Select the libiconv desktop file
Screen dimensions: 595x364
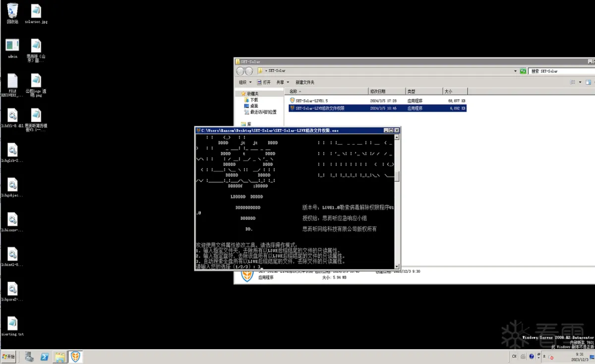pyautogui.click(x=12, y=222)
